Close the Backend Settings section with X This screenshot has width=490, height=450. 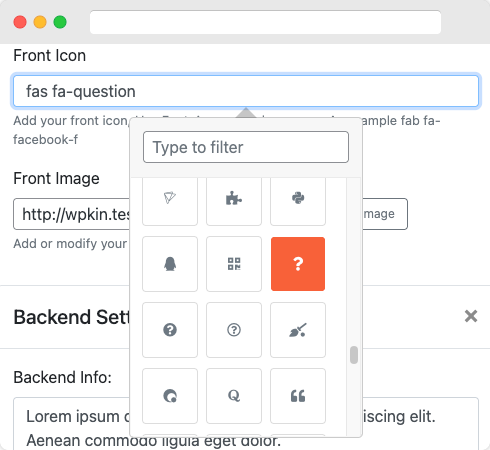click(x=471, y=316)
